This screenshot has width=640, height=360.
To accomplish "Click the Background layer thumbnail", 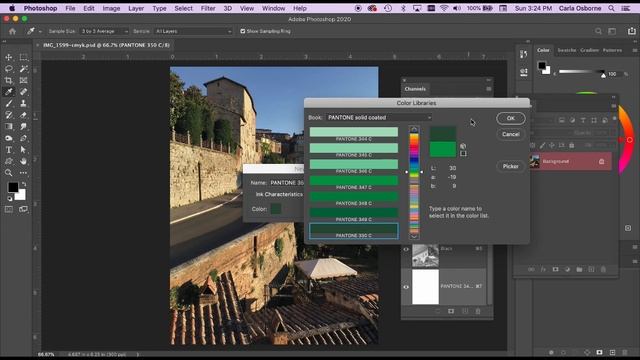I will click(x=535, y=162).
